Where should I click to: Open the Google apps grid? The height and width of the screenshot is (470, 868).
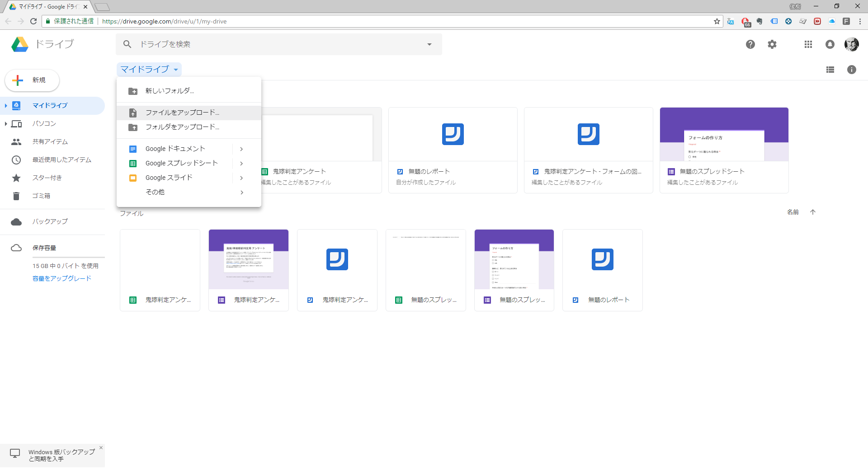[808, 44]
